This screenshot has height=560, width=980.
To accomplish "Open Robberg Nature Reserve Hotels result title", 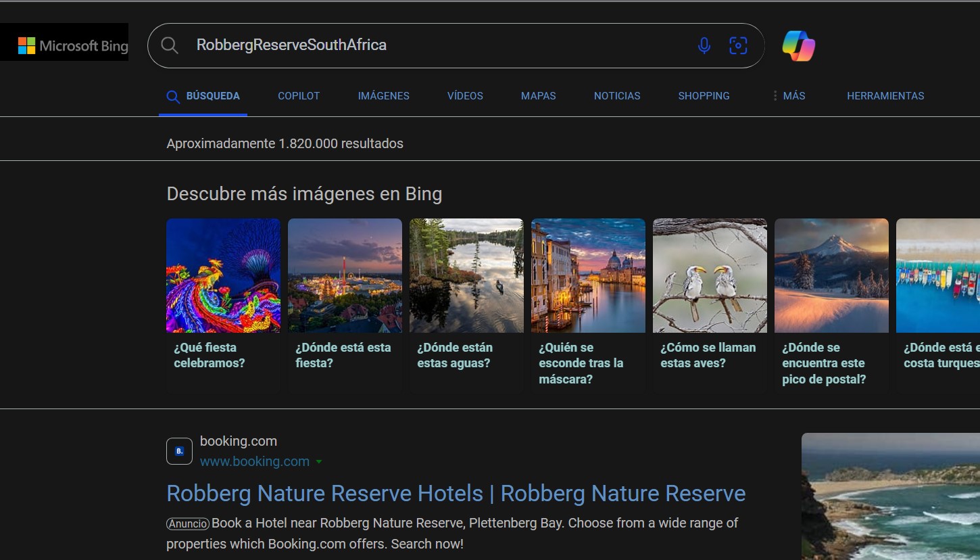I will [456, 494].
